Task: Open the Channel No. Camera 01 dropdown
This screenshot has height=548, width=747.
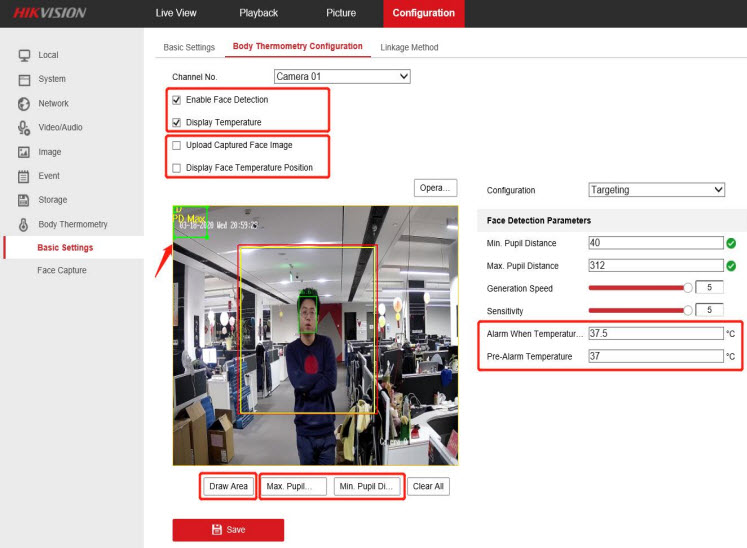Action: pos(342,76)
